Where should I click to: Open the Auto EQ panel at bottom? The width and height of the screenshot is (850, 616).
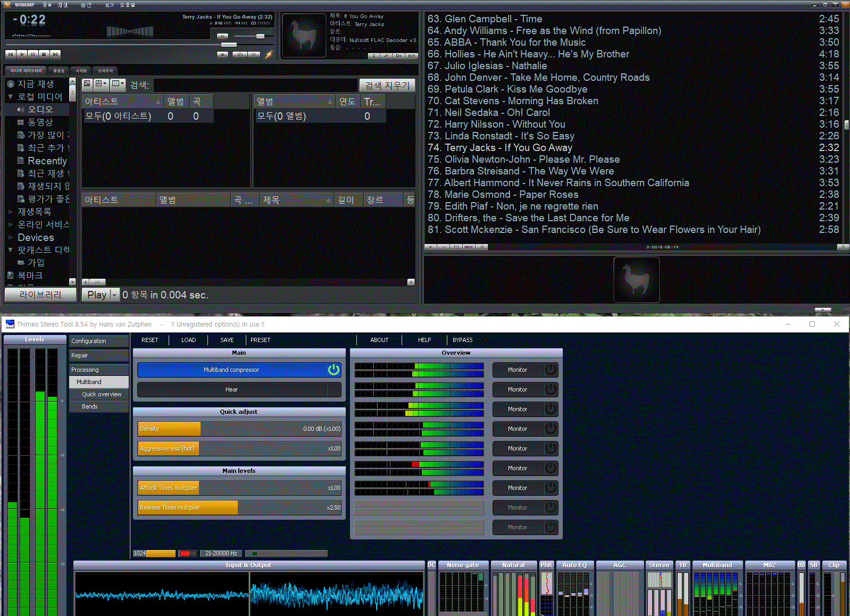click(574, 565)
